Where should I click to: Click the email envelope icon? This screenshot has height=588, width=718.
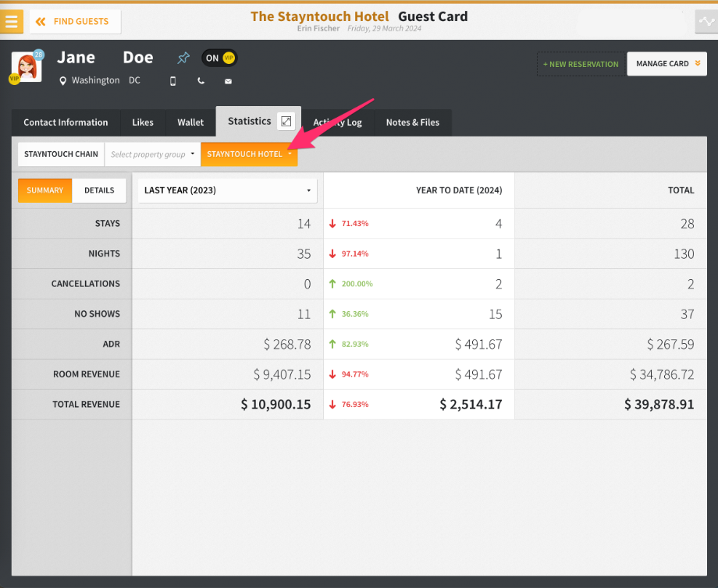(228, 81)
